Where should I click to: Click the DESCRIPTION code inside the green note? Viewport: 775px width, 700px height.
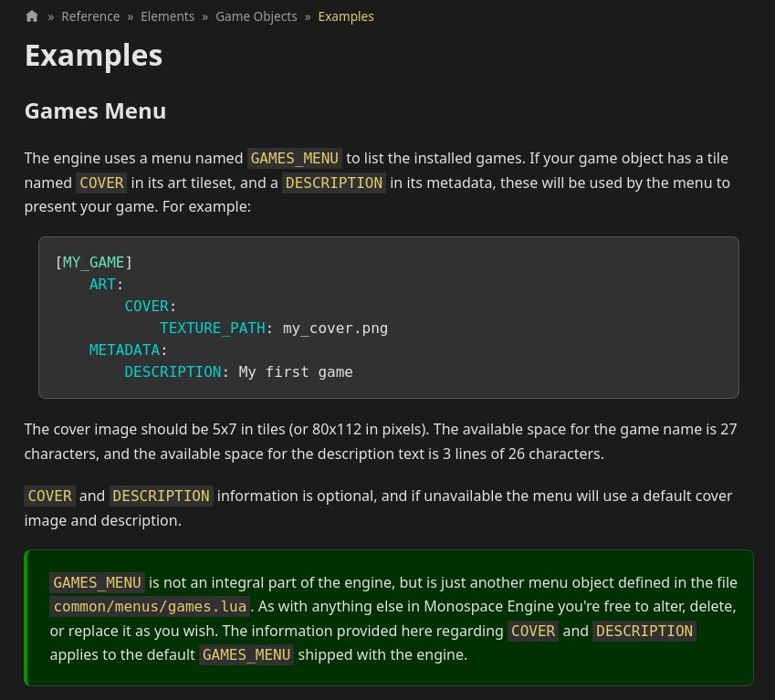pos(644,631)
